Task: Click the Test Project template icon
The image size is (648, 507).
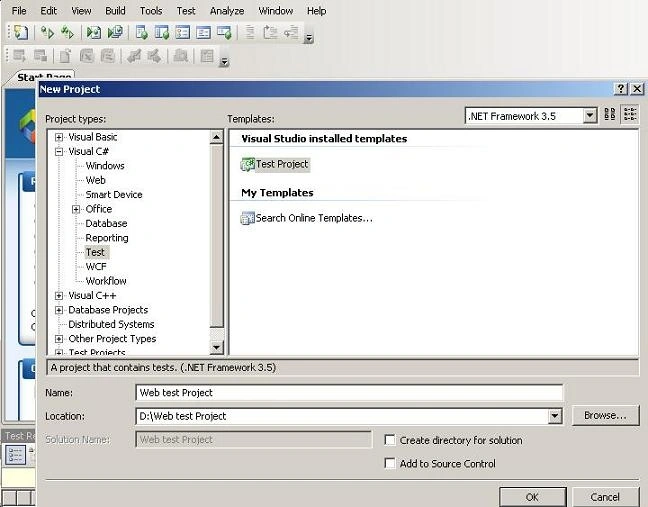Action: point(248,164)
